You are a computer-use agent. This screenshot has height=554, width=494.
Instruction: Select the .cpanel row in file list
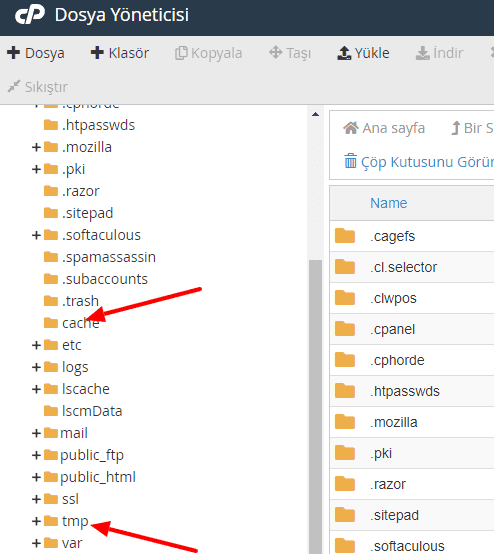point(412,329)
